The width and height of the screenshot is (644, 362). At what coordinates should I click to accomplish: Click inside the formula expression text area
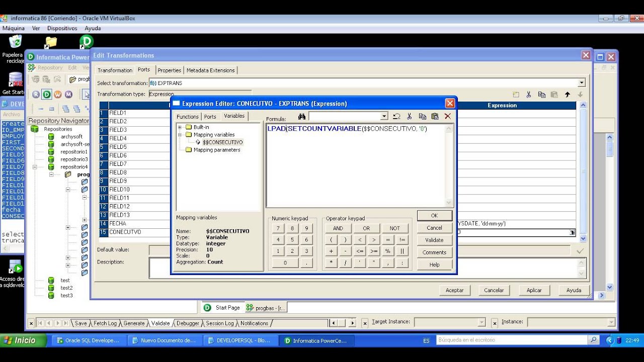click(x=356, y=165)
